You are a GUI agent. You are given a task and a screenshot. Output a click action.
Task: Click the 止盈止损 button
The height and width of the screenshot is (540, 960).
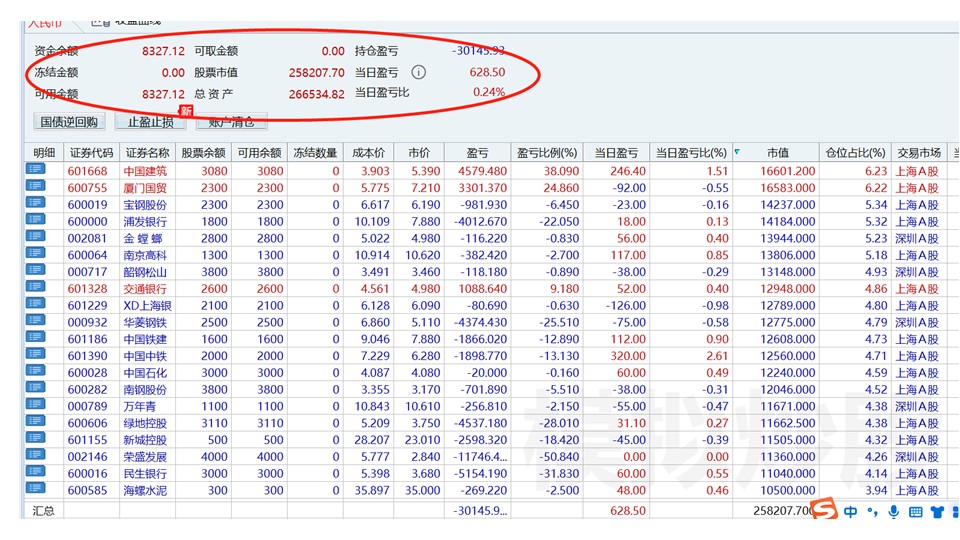[x=151, y=122]
